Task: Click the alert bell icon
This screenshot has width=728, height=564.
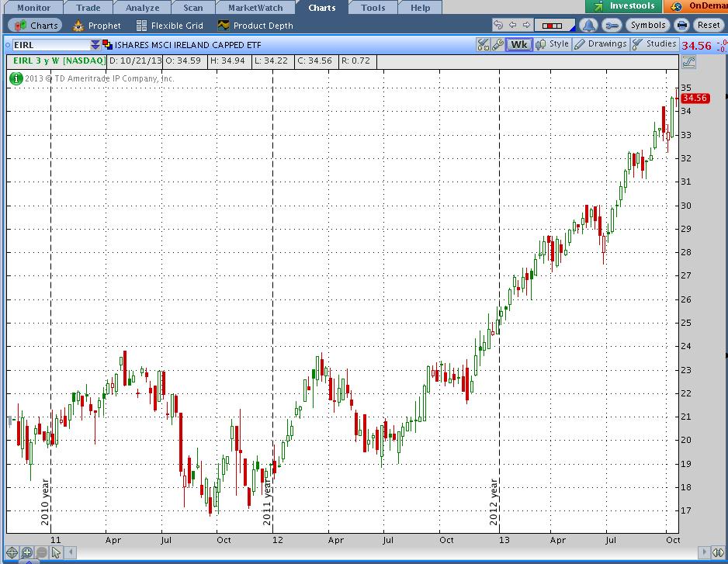Action: click(x=588, y=25)
